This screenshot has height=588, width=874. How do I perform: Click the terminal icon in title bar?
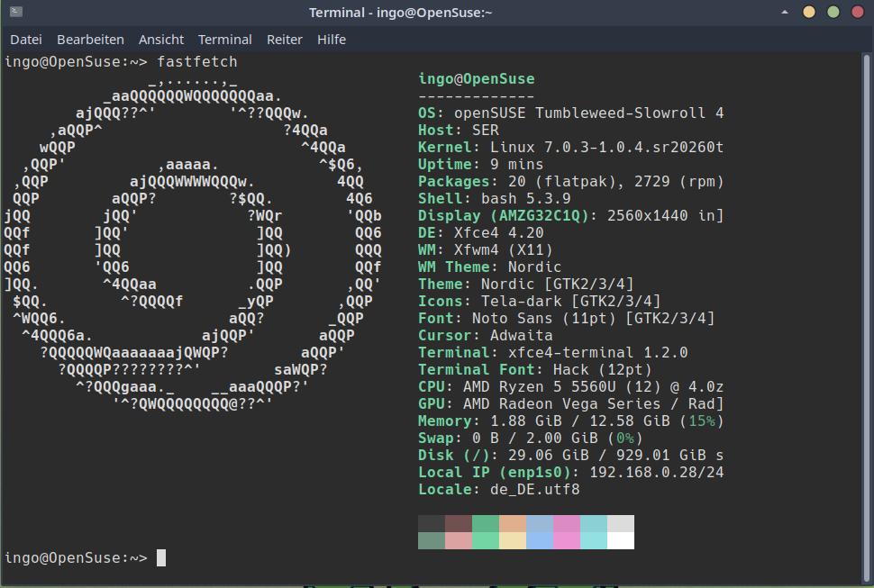(x=16, y=12)
